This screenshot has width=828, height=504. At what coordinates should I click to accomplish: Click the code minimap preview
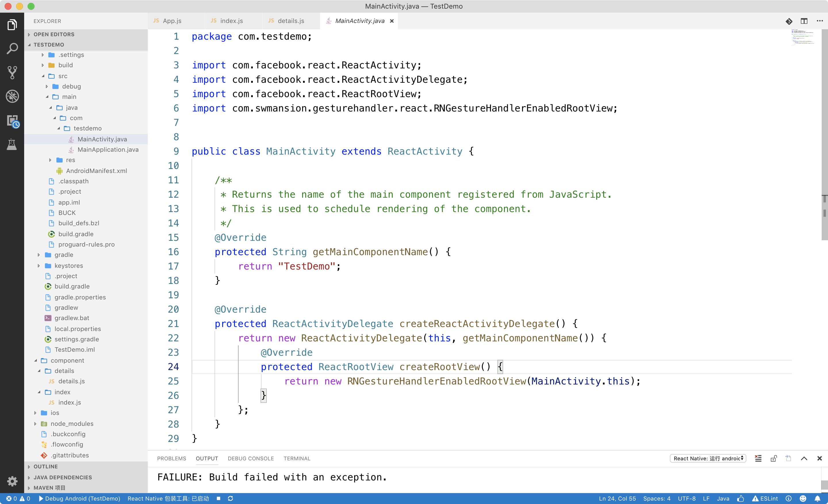(x=803, y=37)
